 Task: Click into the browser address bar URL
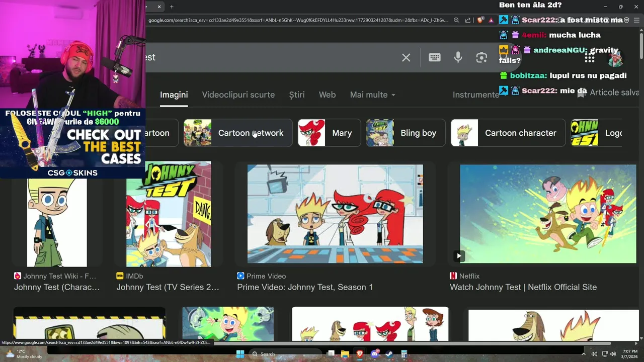tap(298, 20)
